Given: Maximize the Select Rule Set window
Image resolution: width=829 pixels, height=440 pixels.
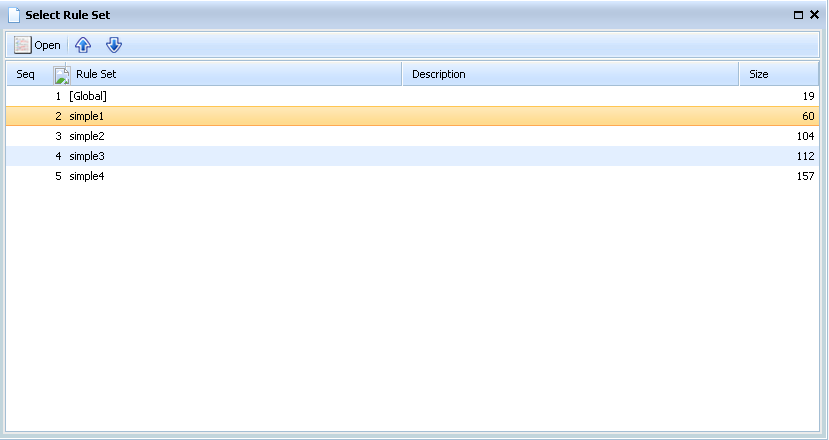Looking at the screenshot, I should [x=798, y=15].
